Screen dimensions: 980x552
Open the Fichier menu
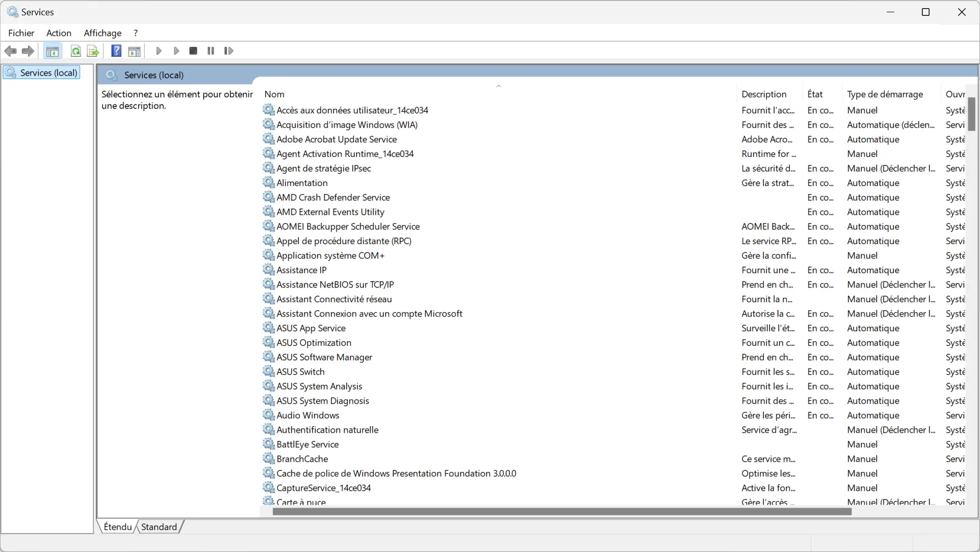[x=21, y=32]
